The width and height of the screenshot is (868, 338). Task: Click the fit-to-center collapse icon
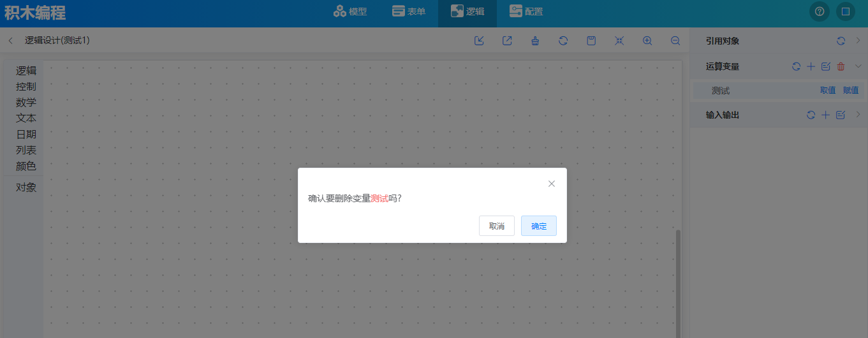619,41
